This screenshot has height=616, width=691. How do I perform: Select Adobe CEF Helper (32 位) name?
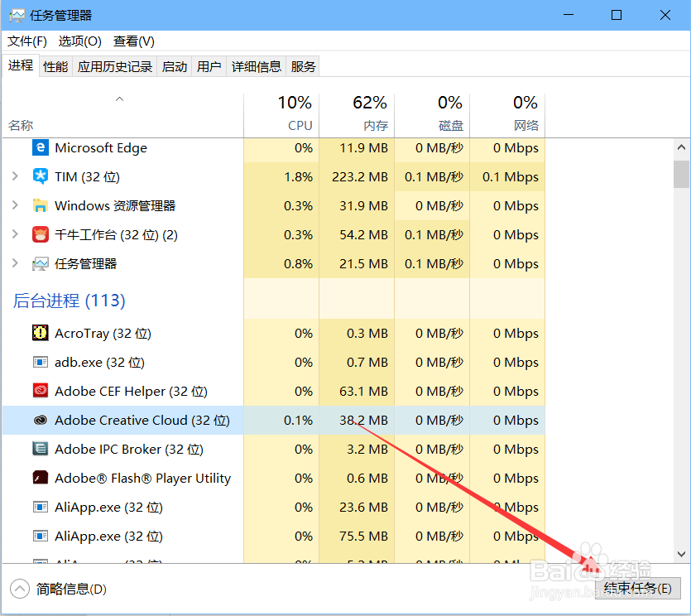[x=131, y=392]
